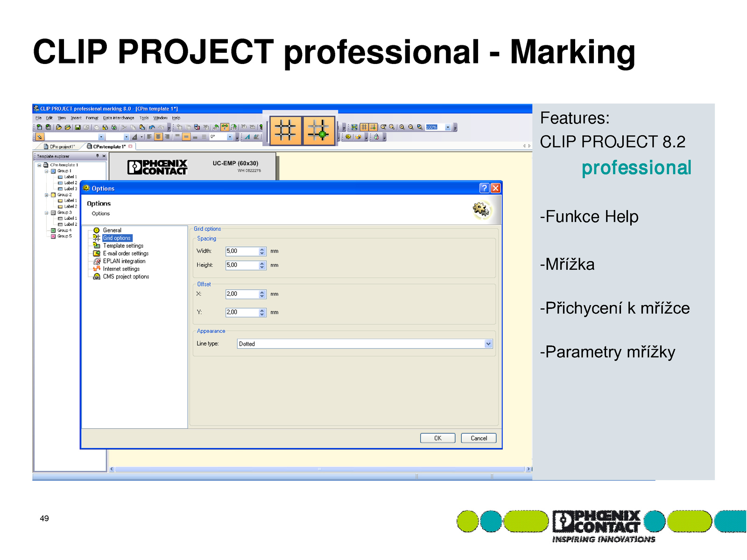Open the rotation angle dropdown

(230, 137)
